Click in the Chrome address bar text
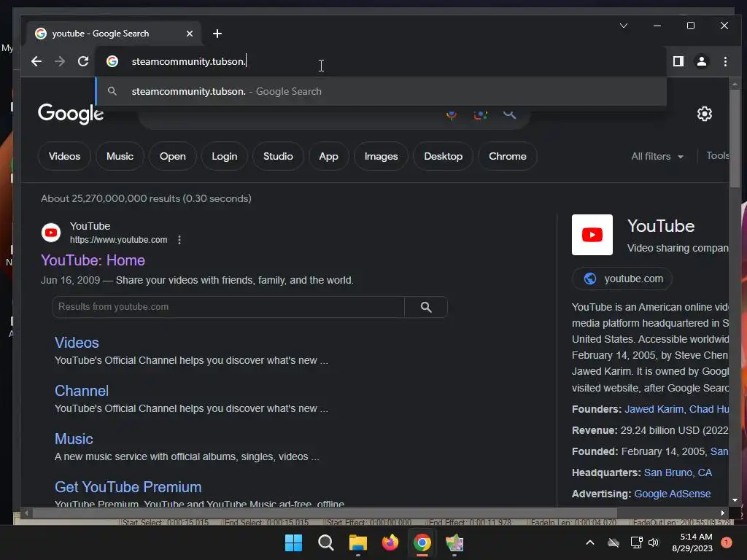 [189, 61]
